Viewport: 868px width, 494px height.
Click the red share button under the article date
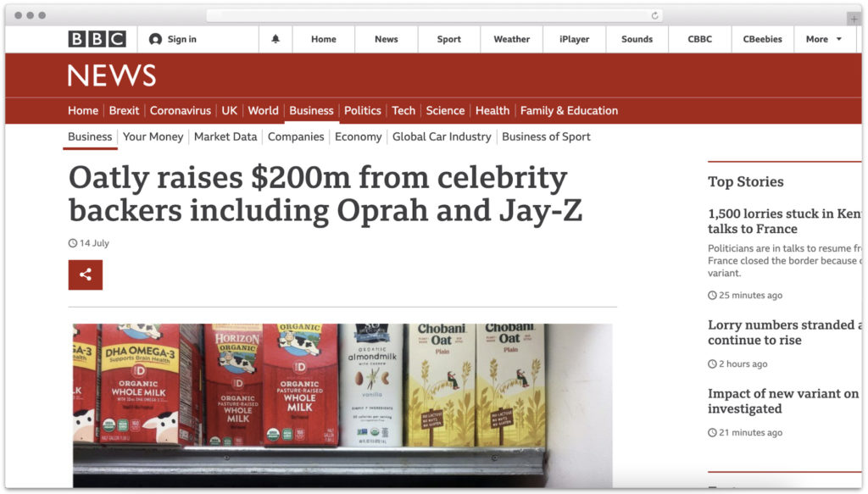coord(86,275)
